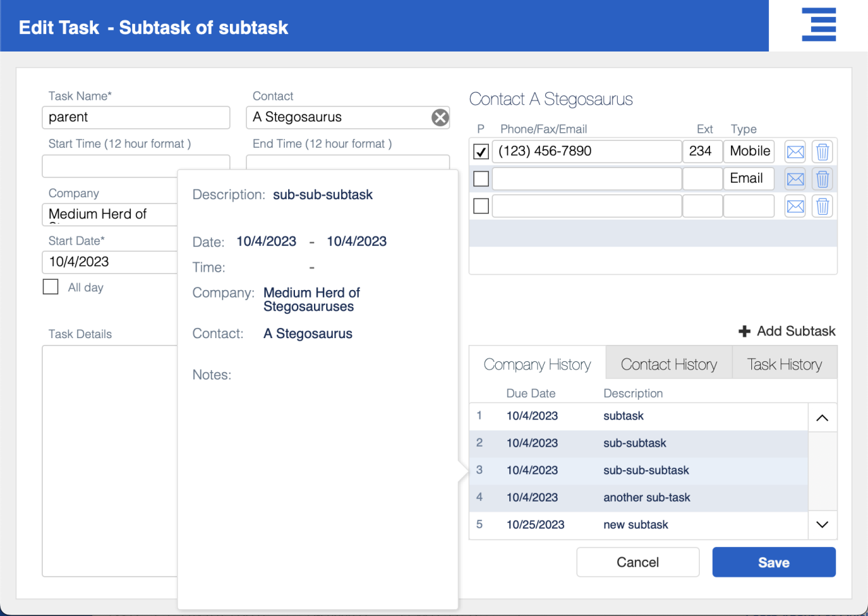Viewport: 868px width, 616px height.
Task: Select history row new subtask
Action: pyautogui.click(x=638, y=525)
